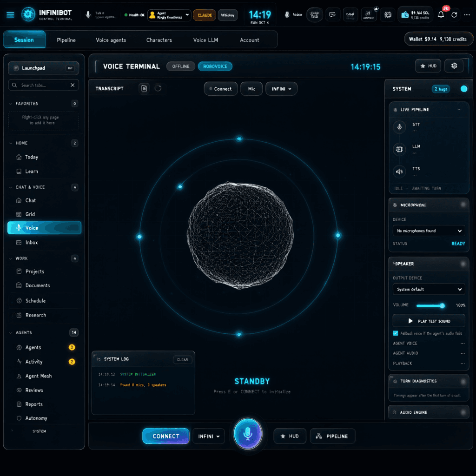Click the Infinibot logo icon
The height and width of the screenshot is (476, 476).
(x=28, y=14)
